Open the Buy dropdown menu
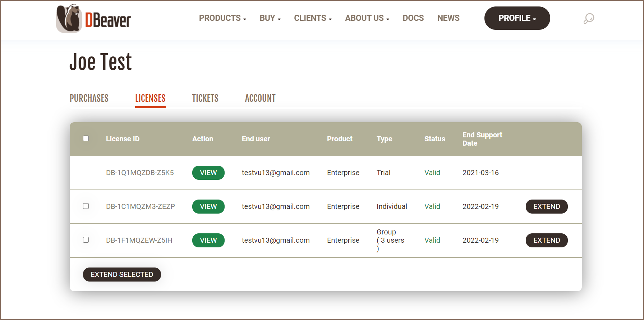 [x=270, y=18]
